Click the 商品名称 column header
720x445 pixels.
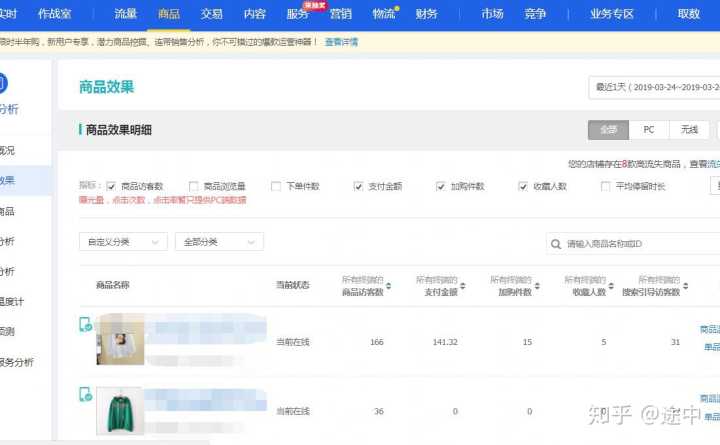coord(112,285)
